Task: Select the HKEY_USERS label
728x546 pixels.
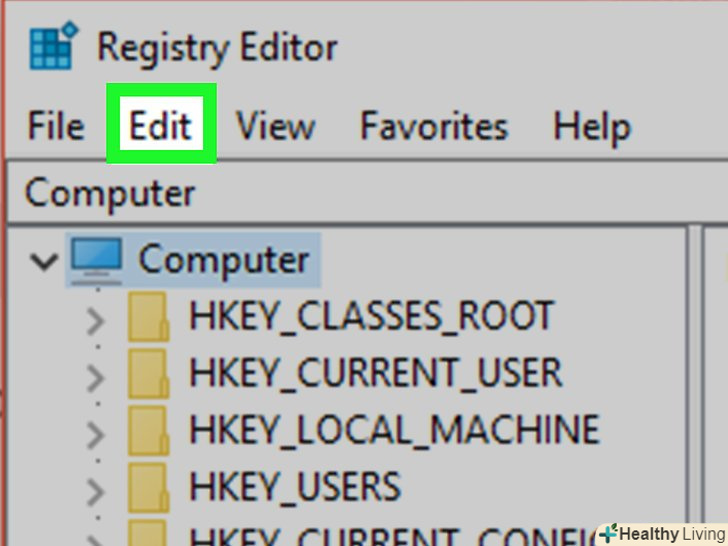Action: 295,487
